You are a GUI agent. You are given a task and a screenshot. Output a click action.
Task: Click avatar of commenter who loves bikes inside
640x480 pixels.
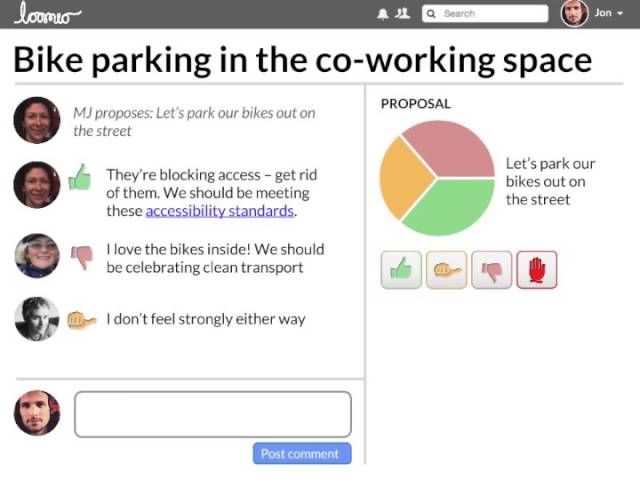(37, 256)
